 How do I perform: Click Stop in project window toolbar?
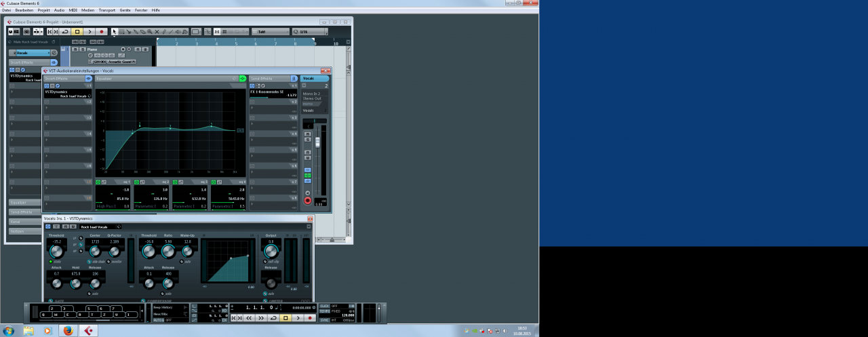[x=77, y=32]
